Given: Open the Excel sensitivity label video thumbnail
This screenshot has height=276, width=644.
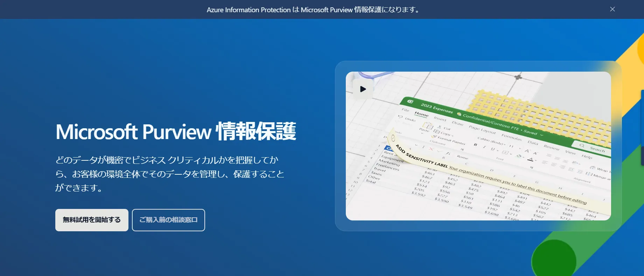Looking at the screenshot, I should pos(478,146).
